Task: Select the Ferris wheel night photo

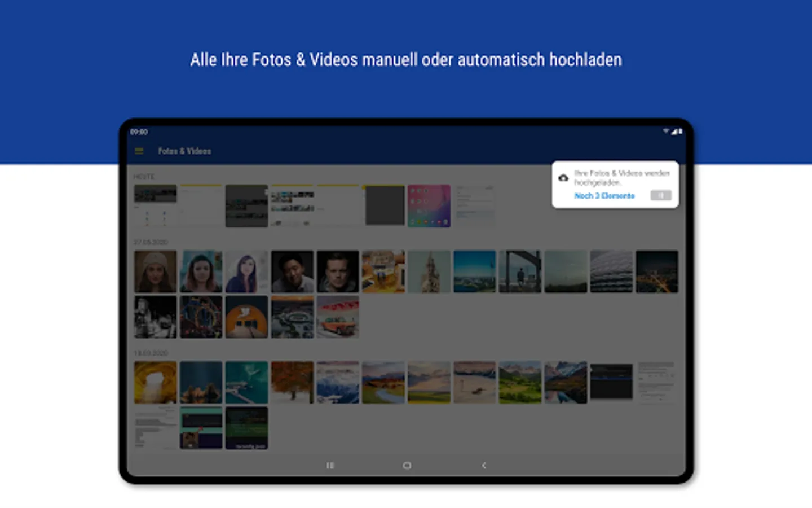Action: (201, 317)
